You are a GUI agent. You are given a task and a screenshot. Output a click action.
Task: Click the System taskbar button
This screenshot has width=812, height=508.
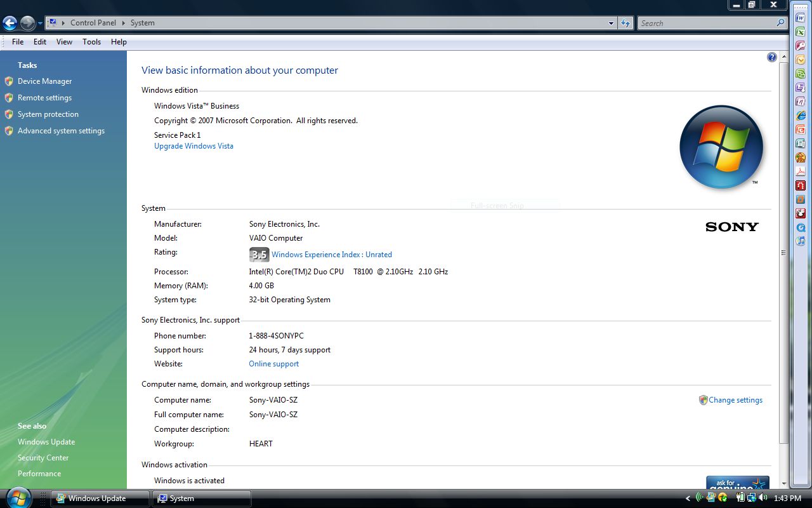pyautogui.click(x=202, y=498)
